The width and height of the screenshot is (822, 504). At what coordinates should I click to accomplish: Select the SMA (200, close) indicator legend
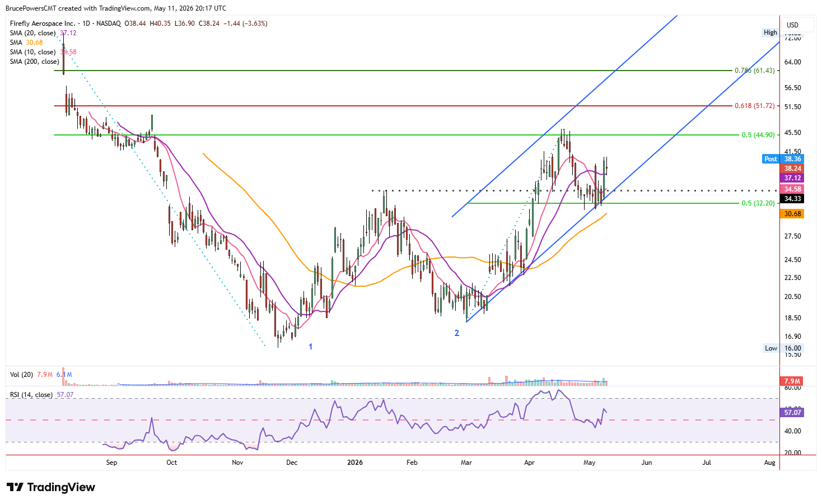tap(35, 62)
